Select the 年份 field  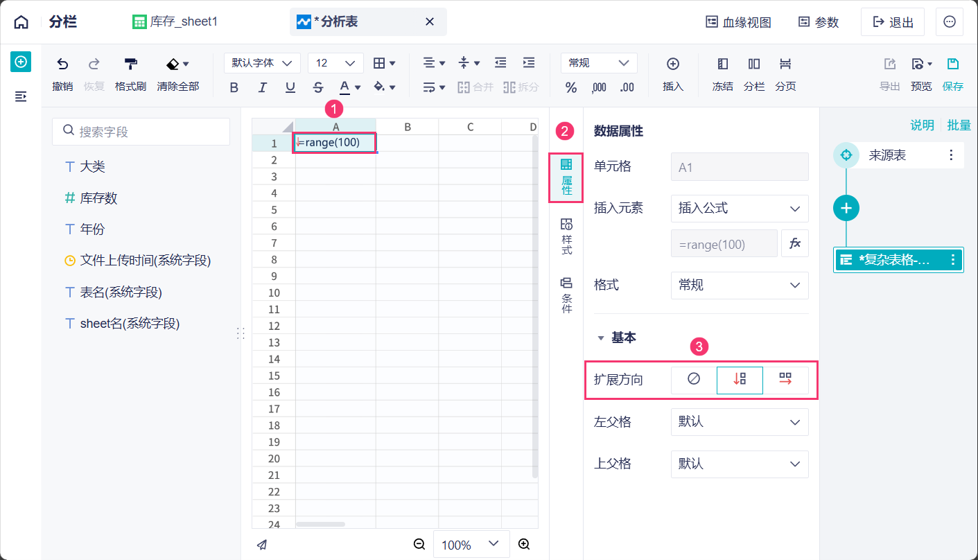pyautogui.click(x=85, y=229)
